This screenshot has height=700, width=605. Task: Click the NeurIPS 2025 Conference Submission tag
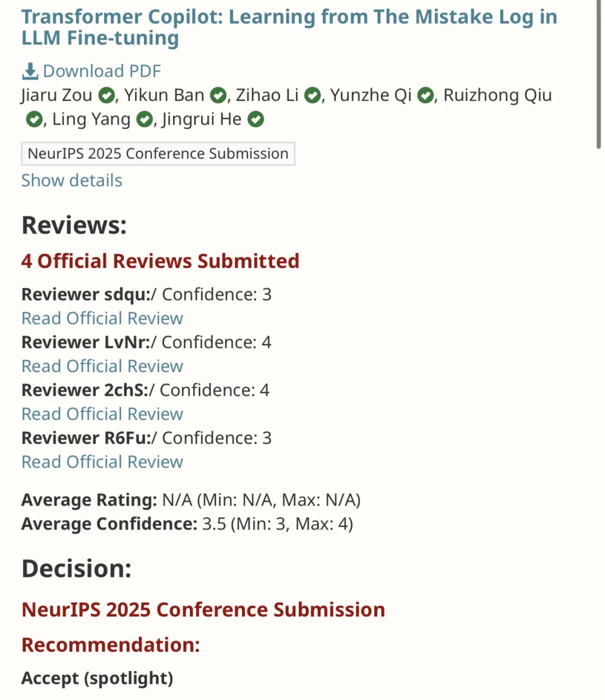click(x=158, y=154)
